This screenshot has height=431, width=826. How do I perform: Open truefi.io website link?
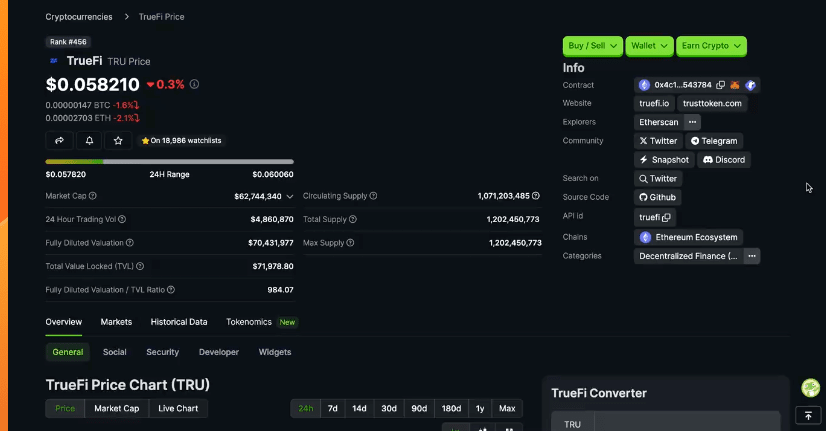click(654, 103)
